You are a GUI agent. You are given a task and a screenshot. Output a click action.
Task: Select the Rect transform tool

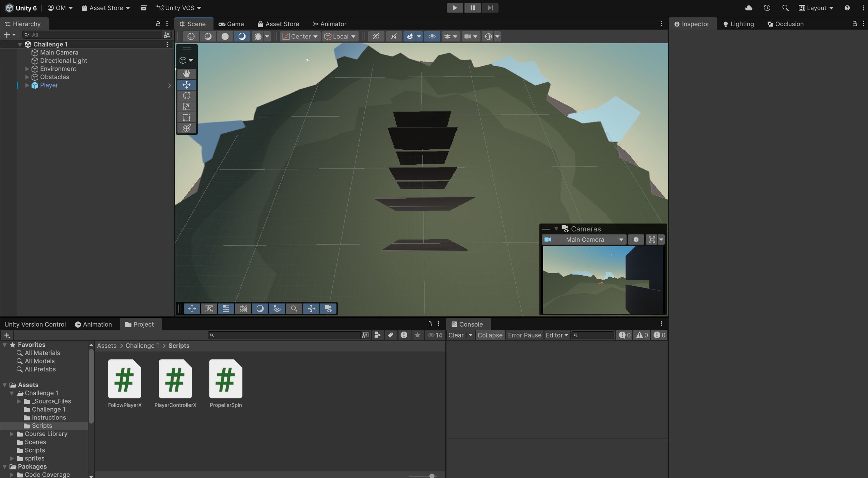pyautogui.click(x=186, y=117)
